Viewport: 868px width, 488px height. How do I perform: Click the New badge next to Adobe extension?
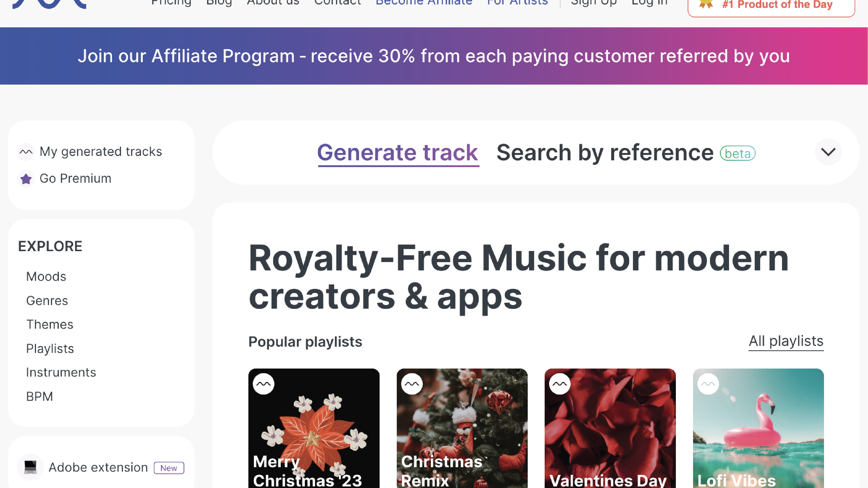pyautogui.click(x=169, y=468)
